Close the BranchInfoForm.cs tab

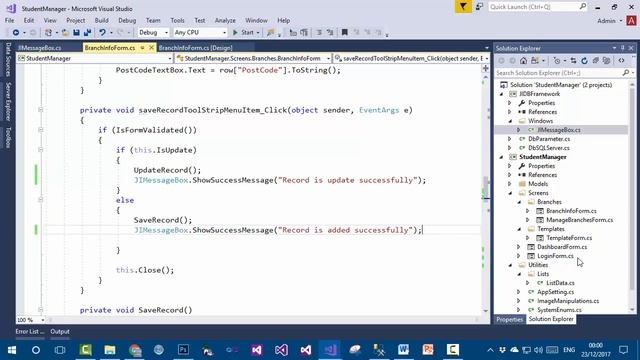coord(151,48)
